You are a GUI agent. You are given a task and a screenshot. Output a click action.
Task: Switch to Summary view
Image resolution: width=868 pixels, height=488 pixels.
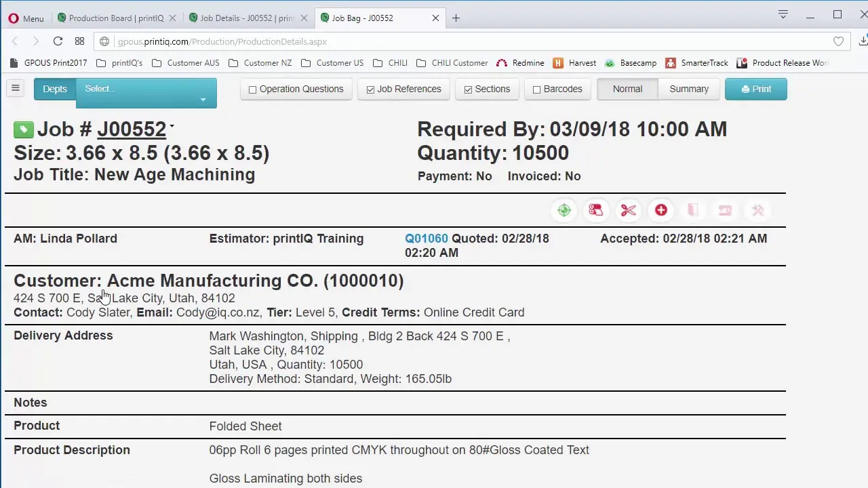689,89
